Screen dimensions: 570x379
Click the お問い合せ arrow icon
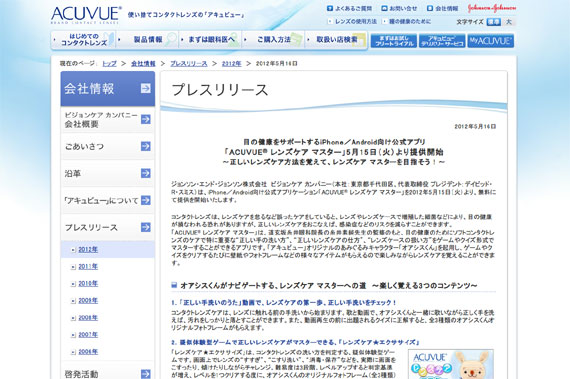(384, 8)
